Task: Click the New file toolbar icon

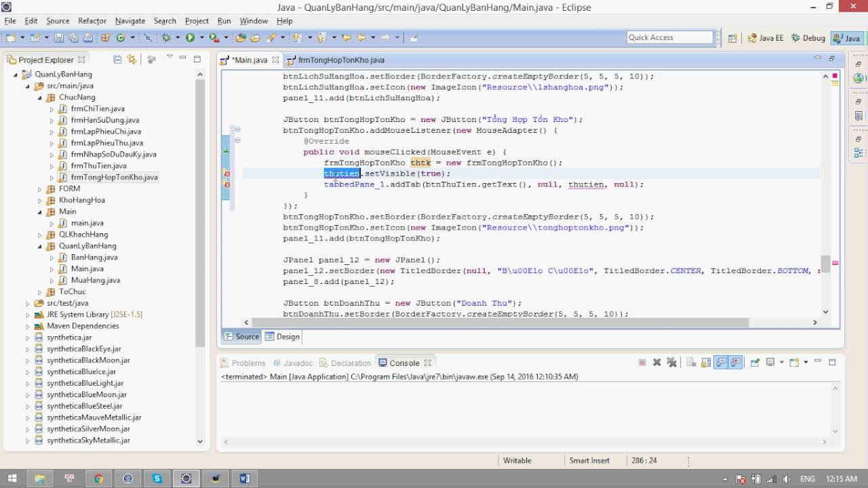Action: coord(11,38)
